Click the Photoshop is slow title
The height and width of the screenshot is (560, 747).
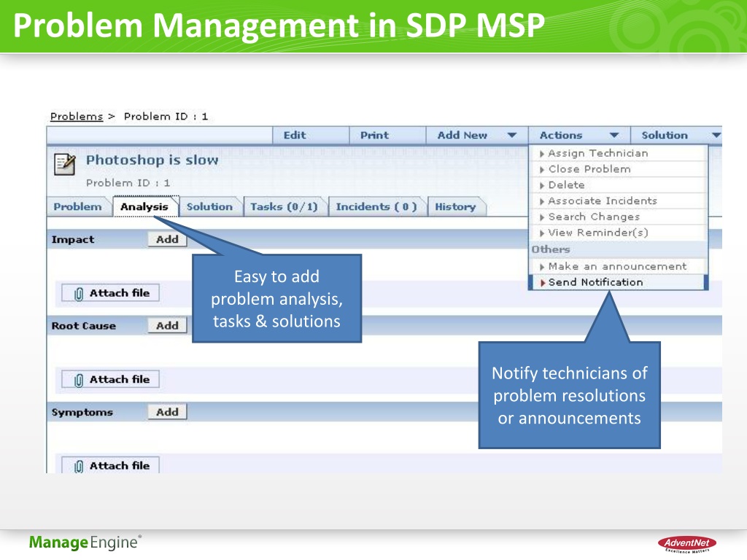(x=152, y=160)
